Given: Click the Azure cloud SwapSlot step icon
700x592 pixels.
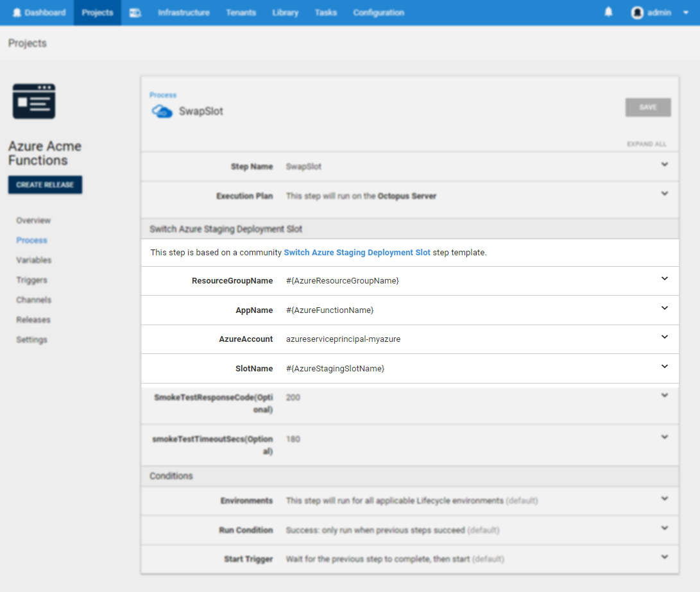Looking at the screenshot, I should (162, 112).
